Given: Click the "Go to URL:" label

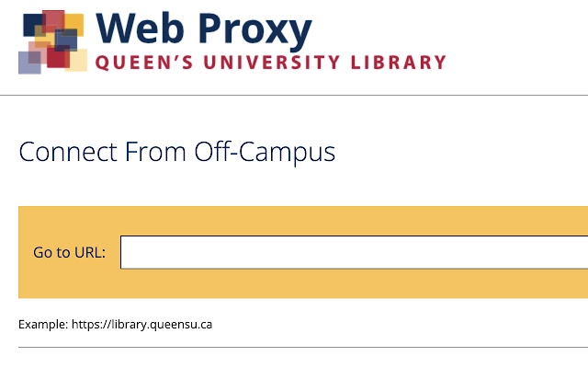Looking at the screenshot, I should 69,252.
